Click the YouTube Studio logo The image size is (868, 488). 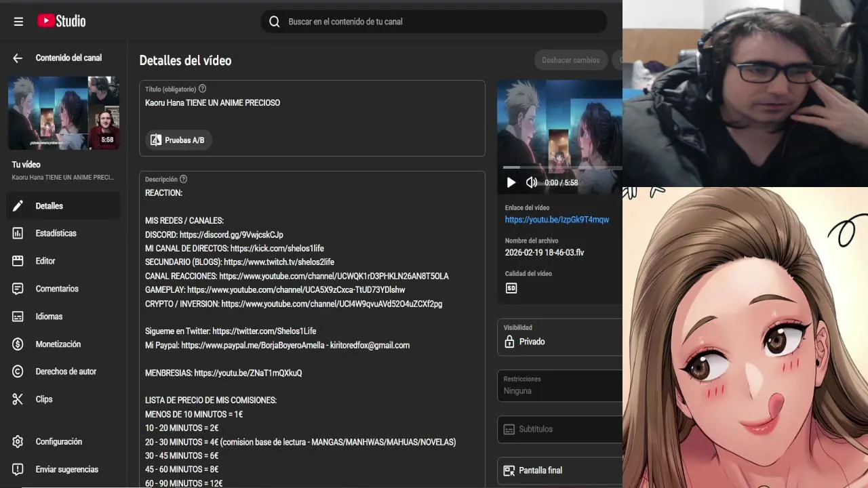(x=61, y=21)
